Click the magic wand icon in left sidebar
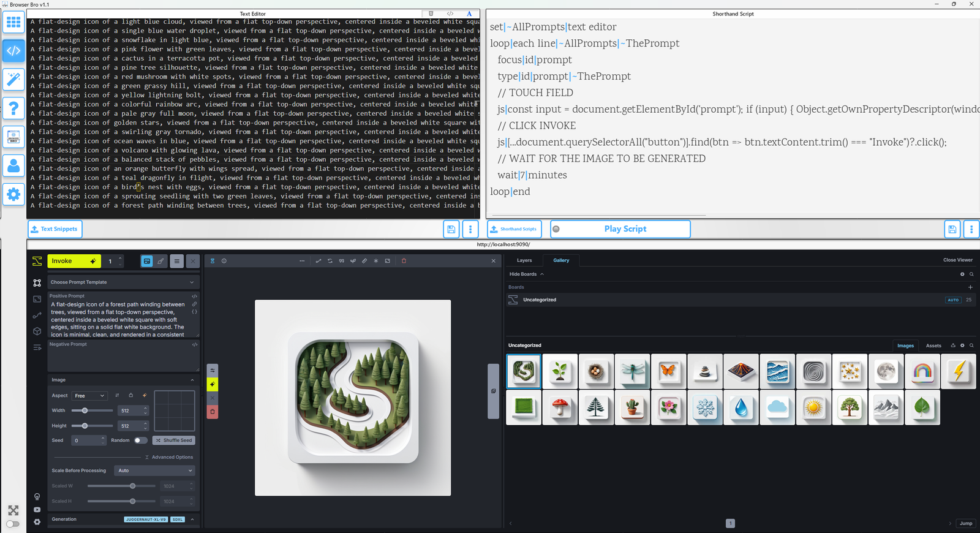 (x=13, y=79)
